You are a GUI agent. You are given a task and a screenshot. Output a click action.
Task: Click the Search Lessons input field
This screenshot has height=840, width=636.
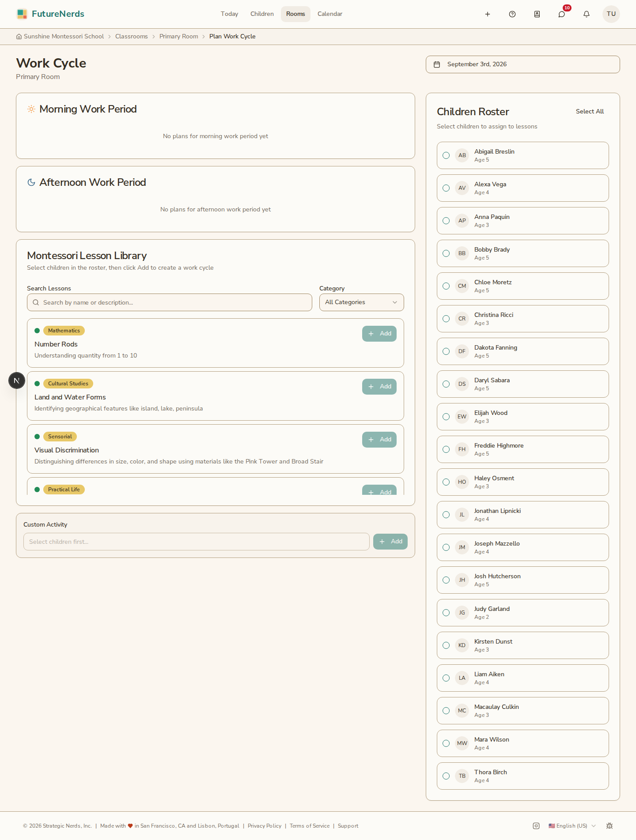point(170,302)
